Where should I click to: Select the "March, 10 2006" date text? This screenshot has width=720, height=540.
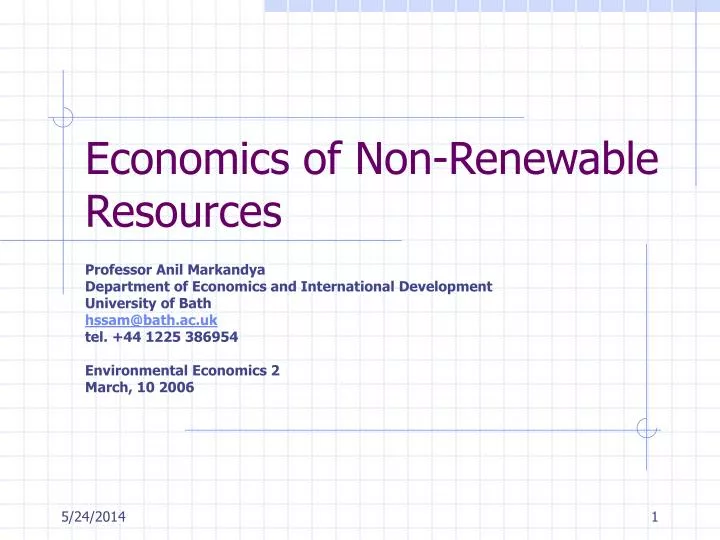(140, 388)
